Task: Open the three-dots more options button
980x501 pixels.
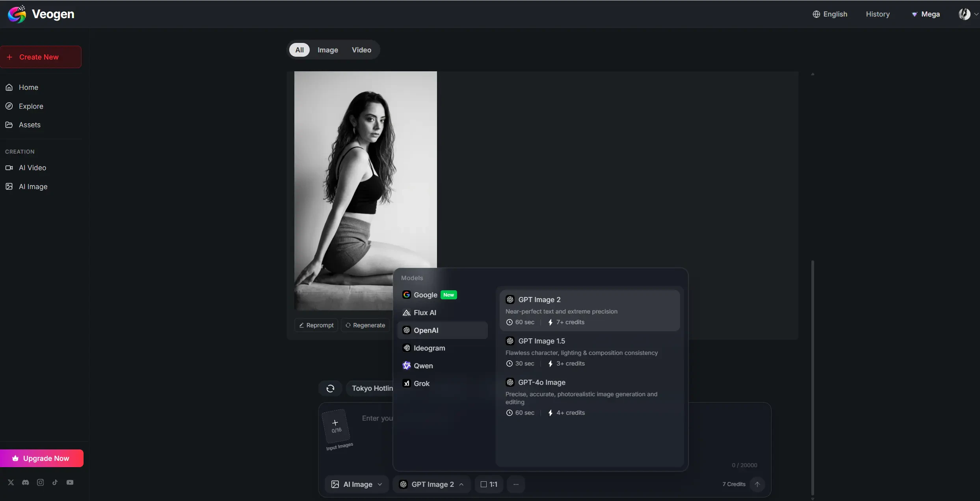Action: pyautogui.click(x=516, y=484)
